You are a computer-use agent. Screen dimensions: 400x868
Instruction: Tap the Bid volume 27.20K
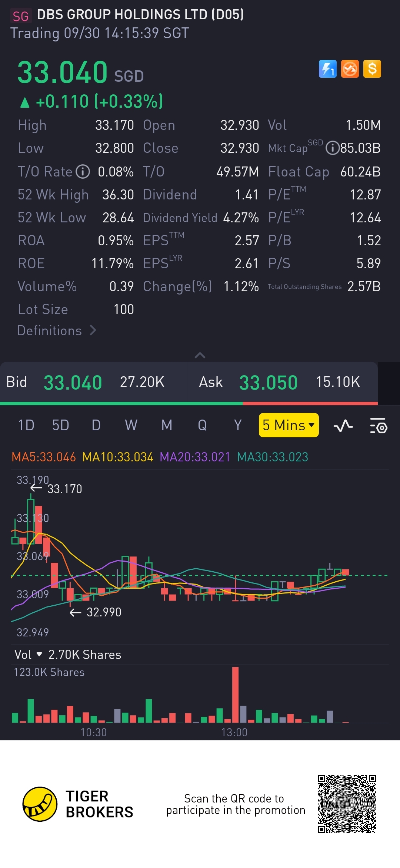pos(142,382)
